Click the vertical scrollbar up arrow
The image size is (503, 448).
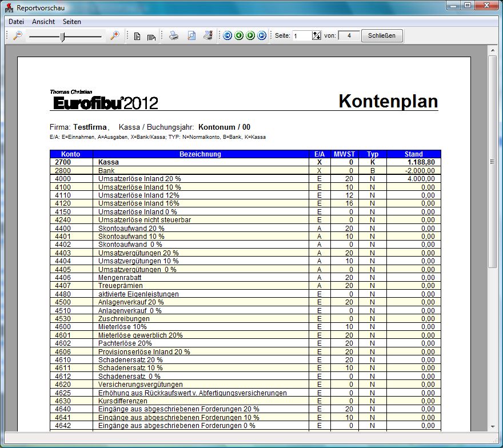pyautogui.click(x=492, y=50)
